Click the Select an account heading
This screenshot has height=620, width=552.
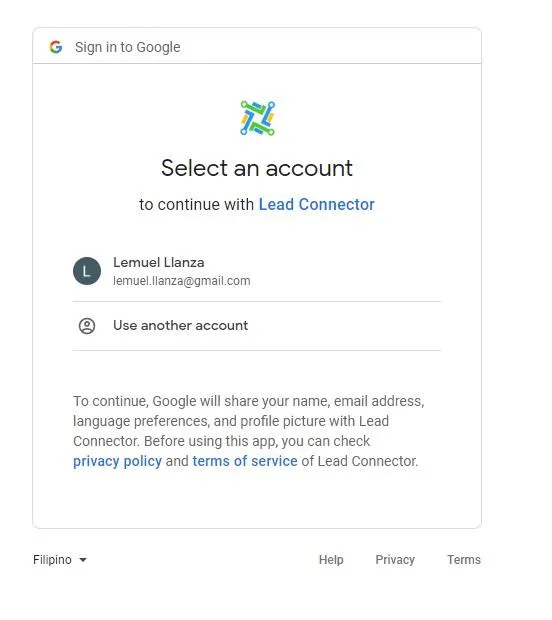coord(257,168)
